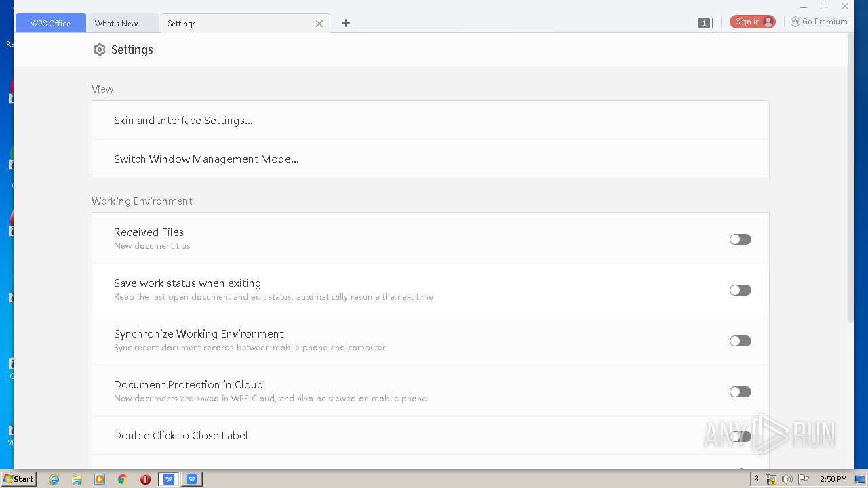Screen dimensions: 868x488
Task: Show hidden system tray icons
Action: (x=756, y=479)
